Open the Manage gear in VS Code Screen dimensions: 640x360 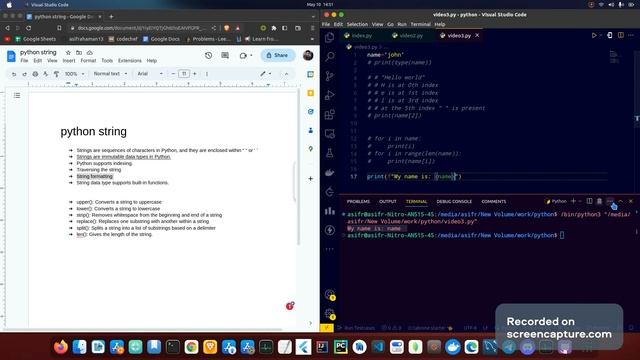coord(329,313)
